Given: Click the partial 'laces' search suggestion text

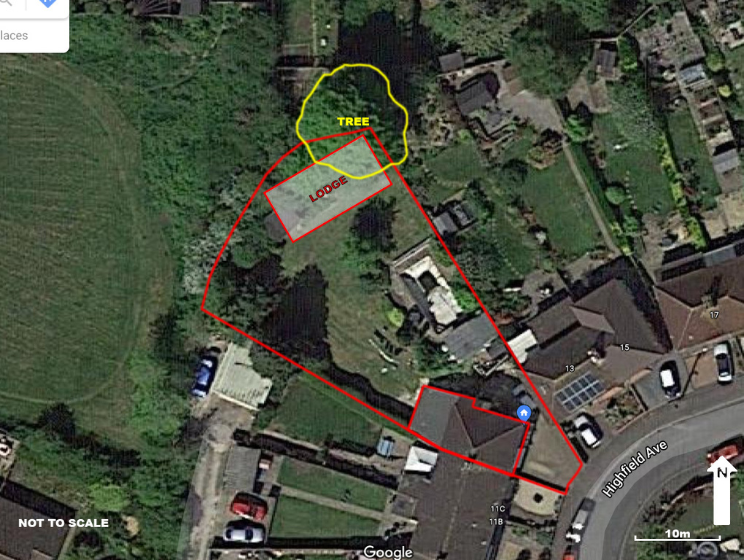Looking at the screenshot, I should pyautogui.click(x=14, y=36).
